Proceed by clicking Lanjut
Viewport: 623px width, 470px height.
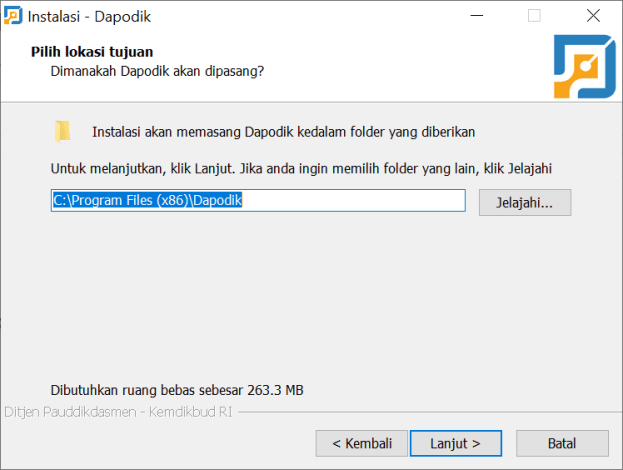click(x=455, y=443)
